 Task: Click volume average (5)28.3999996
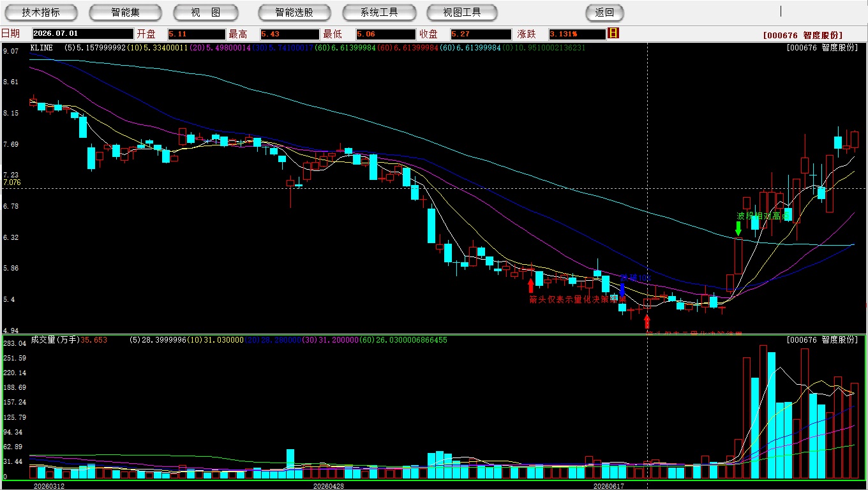tap(158, 340)
